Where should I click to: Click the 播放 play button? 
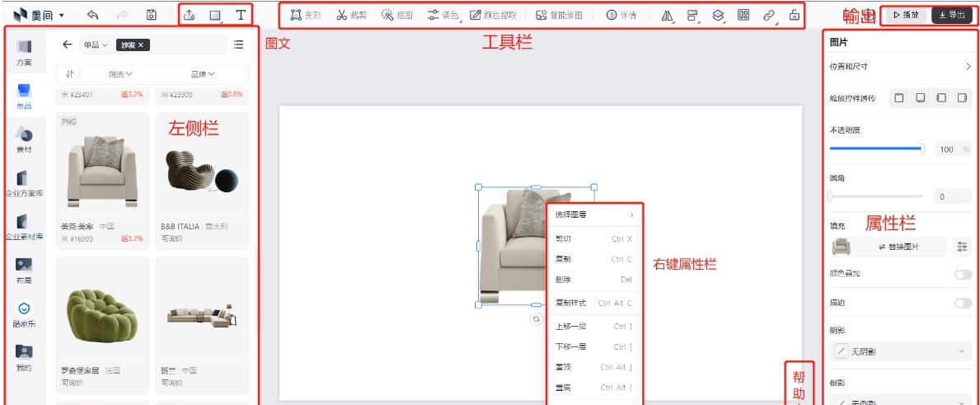click(x=906, y=15)
